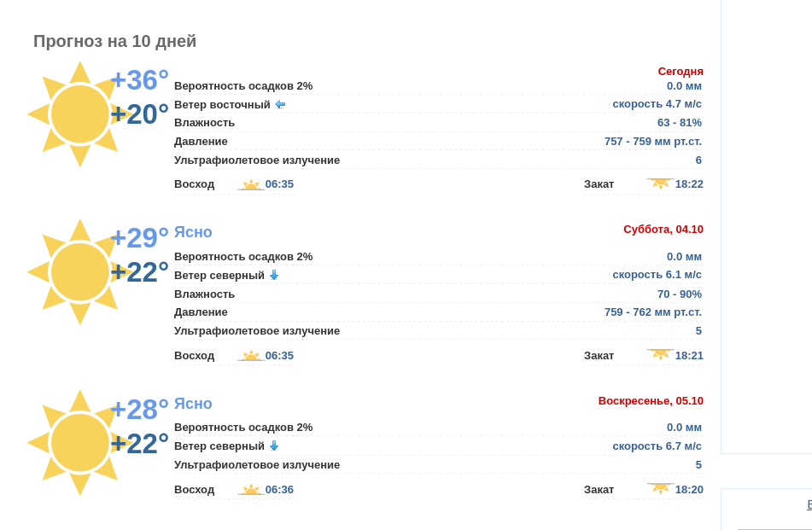The width and height of the screenshot is (812, 530).
Task: Click the 'Сегодня' date label
Action: pyautogui.click(x=681, y=72)
